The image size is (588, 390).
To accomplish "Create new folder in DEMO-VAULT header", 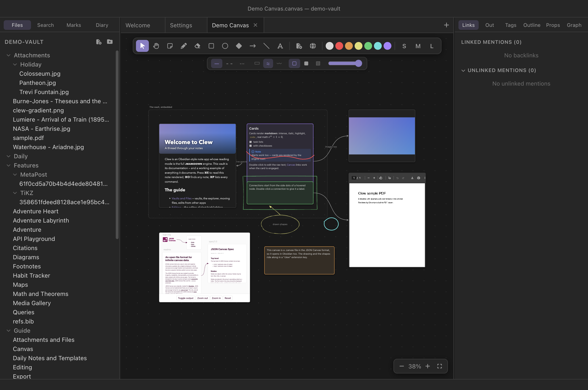I will pos(110,42).
